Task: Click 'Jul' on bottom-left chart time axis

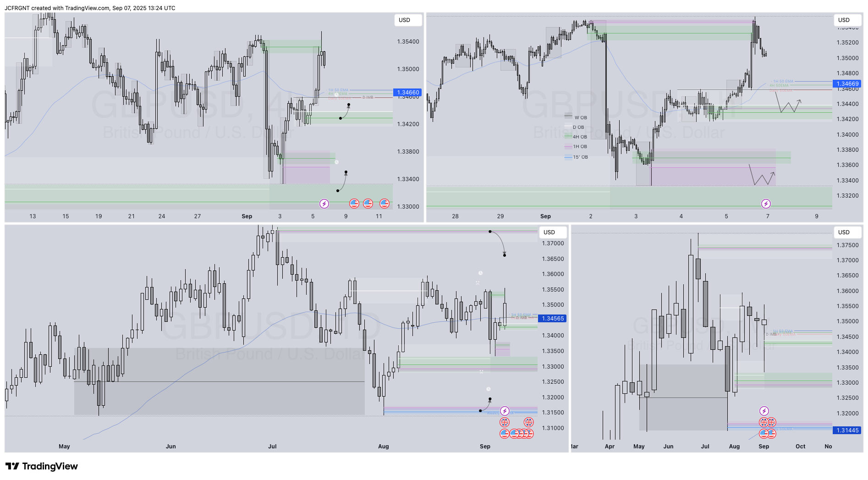Action: [x=273, y=447]
